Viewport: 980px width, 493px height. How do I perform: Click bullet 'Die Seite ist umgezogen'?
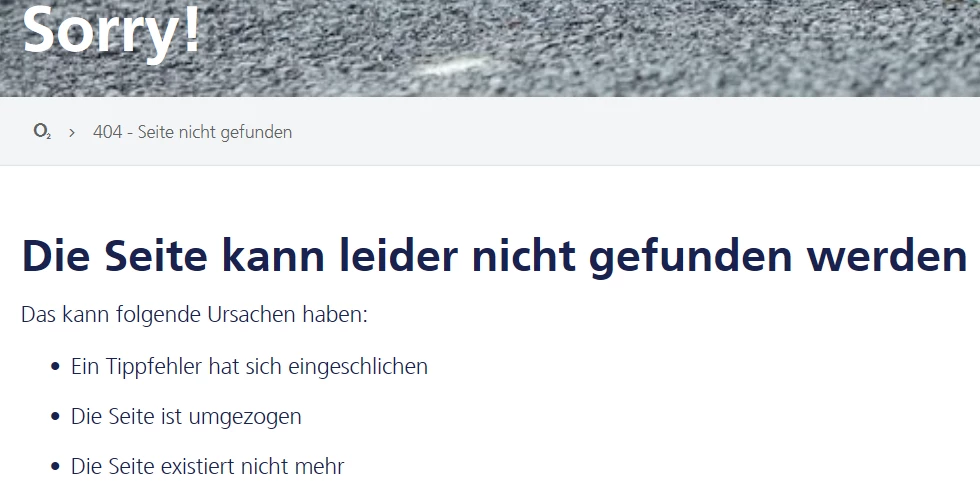186,417
